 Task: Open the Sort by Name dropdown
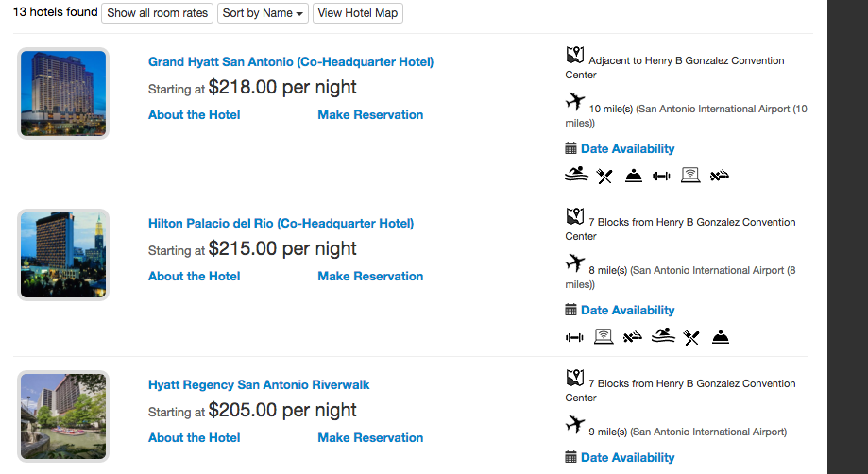pyautogui.click(x=263, y=13)
